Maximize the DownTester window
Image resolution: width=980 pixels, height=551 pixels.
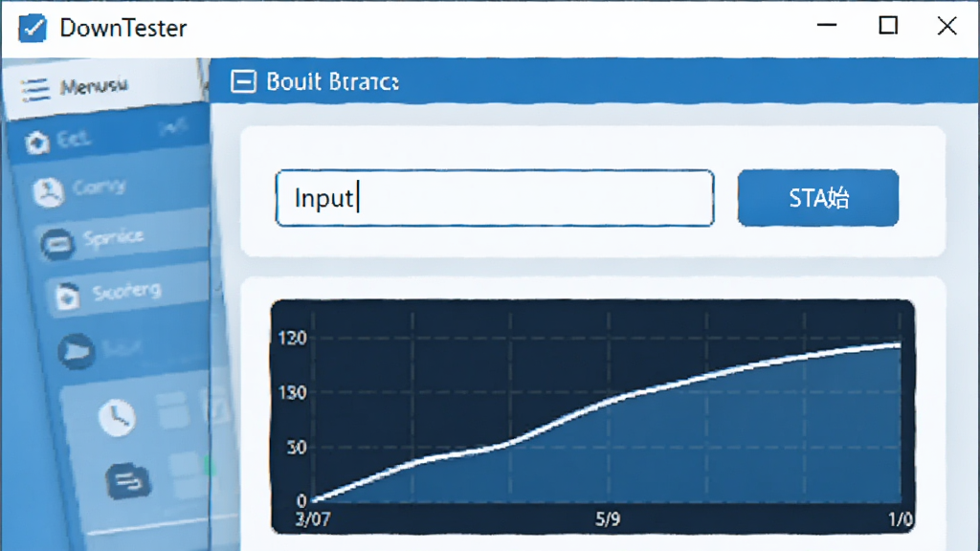[x=888, y=26]
